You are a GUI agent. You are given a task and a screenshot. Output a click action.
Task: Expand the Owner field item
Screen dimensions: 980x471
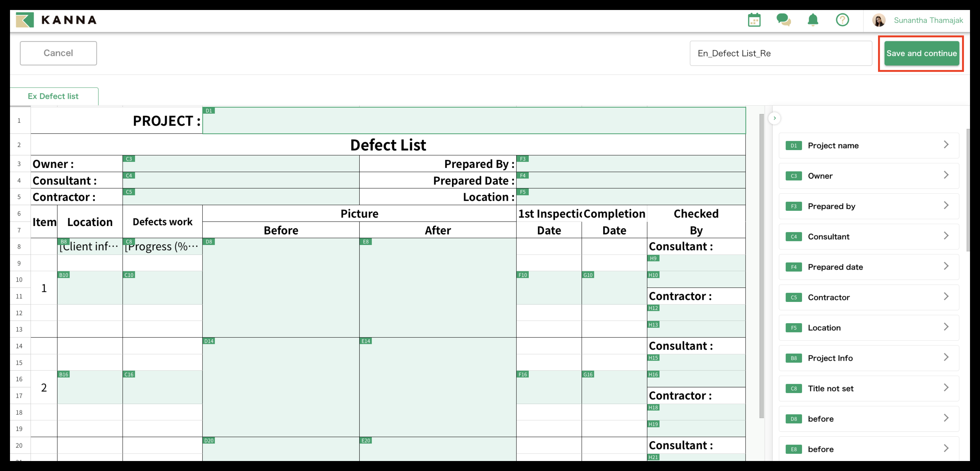(x=868, y=176)
